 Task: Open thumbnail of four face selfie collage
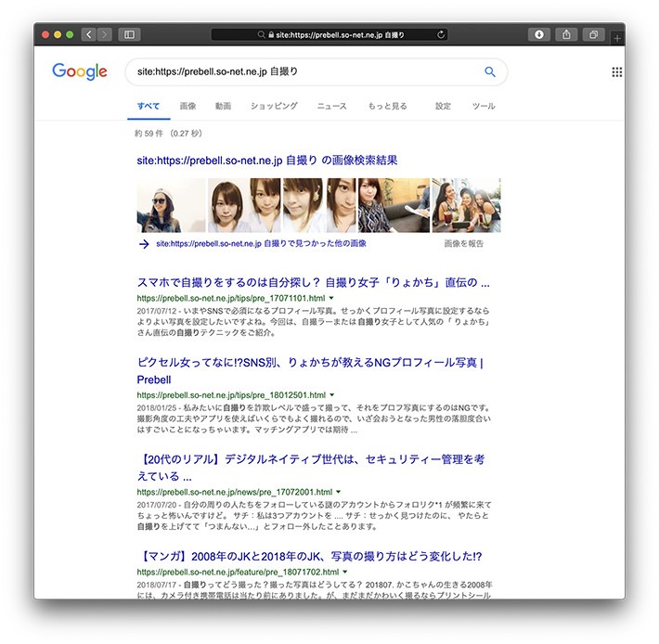pyautogui.click(x=281, y=205)
